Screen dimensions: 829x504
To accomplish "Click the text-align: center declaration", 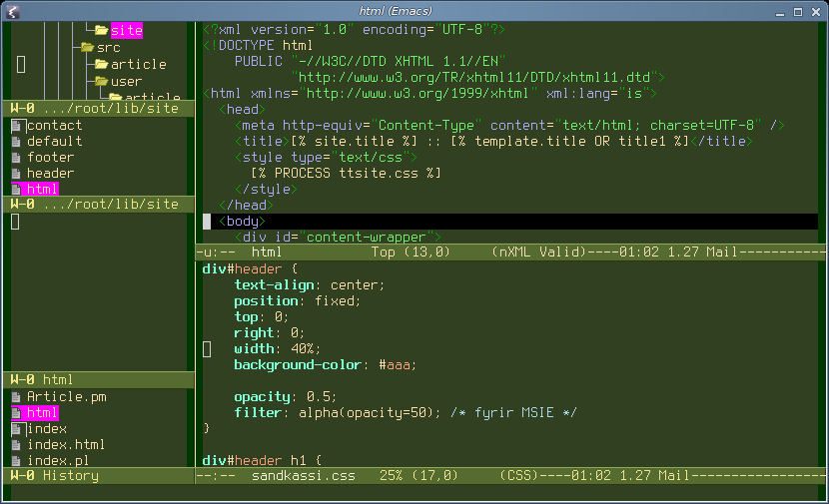I will click(310, 285).
